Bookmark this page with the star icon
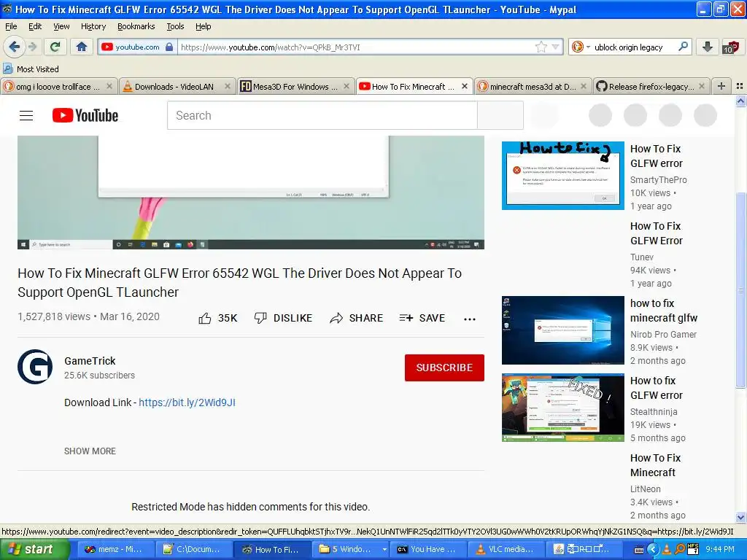Viewport: 747px width, 560px height. (x=541, y=47)
